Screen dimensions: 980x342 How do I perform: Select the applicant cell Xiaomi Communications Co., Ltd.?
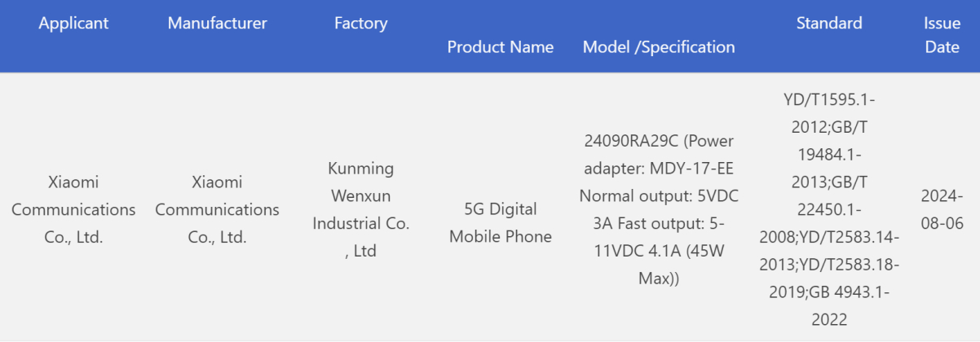(x=73, y=209)
